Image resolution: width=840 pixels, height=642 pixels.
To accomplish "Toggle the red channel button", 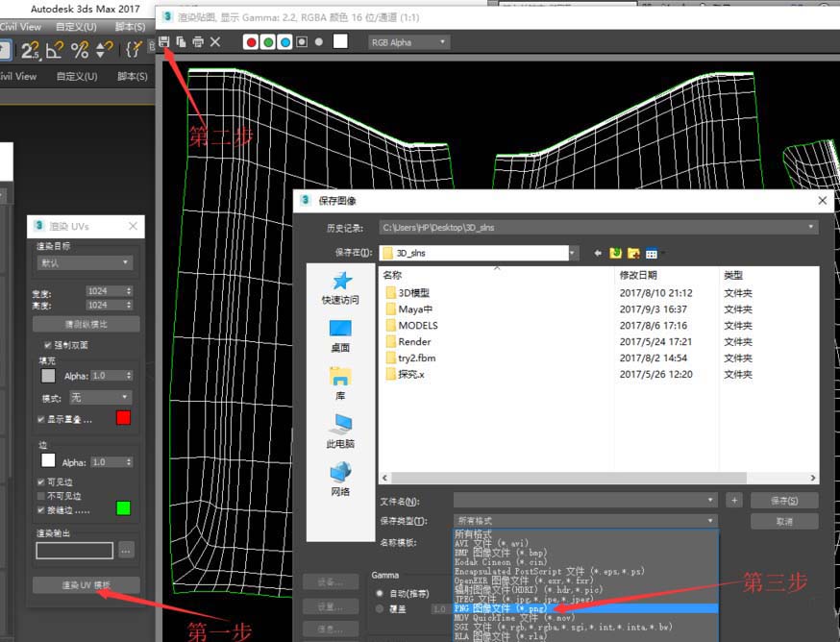I will [251, 41].
